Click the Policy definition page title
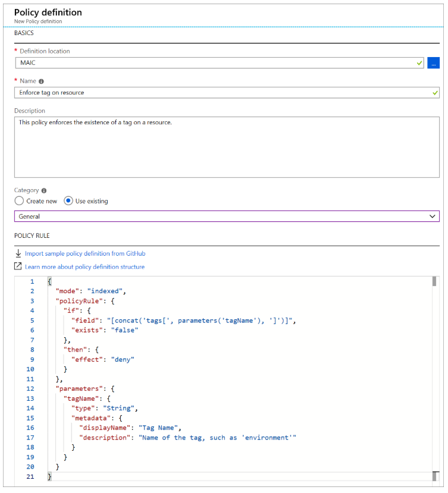 48,12
